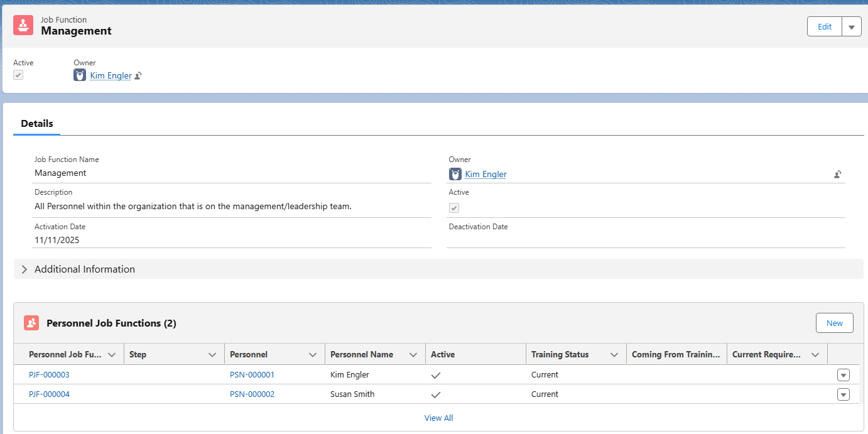Click change owner icon in Details Owner row
The width and height of the screenshot is (868, 434).
(x=837, y=175)
